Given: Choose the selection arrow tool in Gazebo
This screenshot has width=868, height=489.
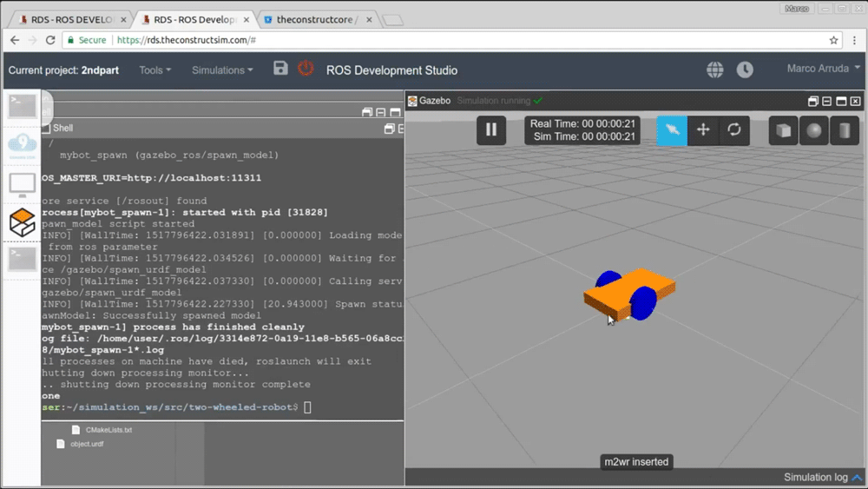Looking at the screenshot, I should 672,130.
